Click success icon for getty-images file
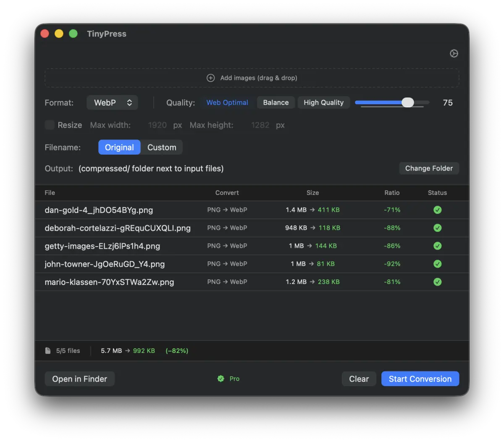This screenshot has width=504, height=442. [x=437, y=246]
